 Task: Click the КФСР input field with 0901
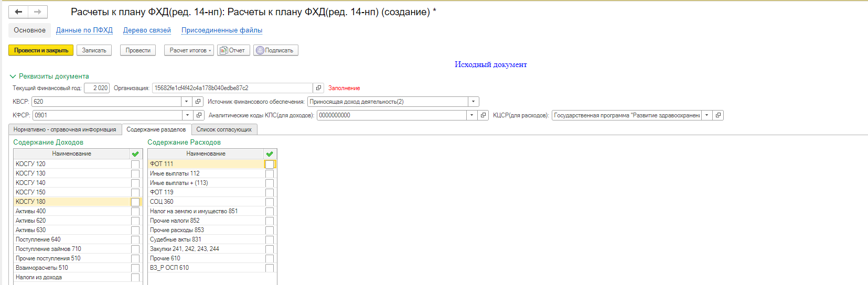pos(108,115)
